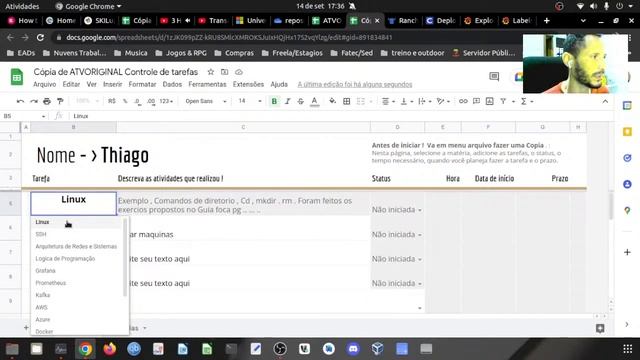The height and width of the screenshot is (360, 640).
Task: Decrease decimal places
Action: [x=138, y=101]
